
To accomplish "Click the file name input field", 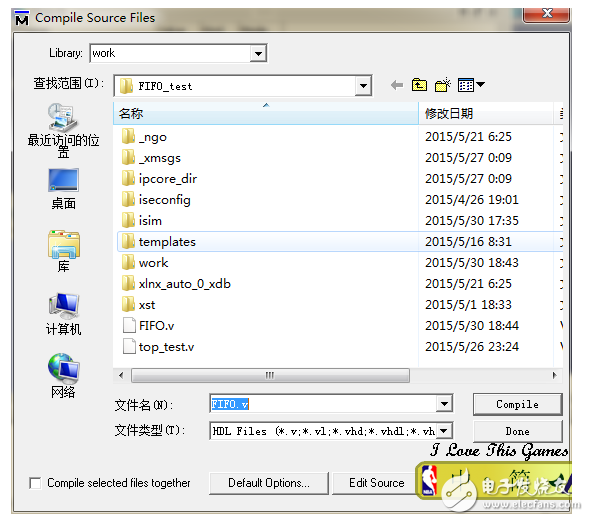I will (323, 405).
